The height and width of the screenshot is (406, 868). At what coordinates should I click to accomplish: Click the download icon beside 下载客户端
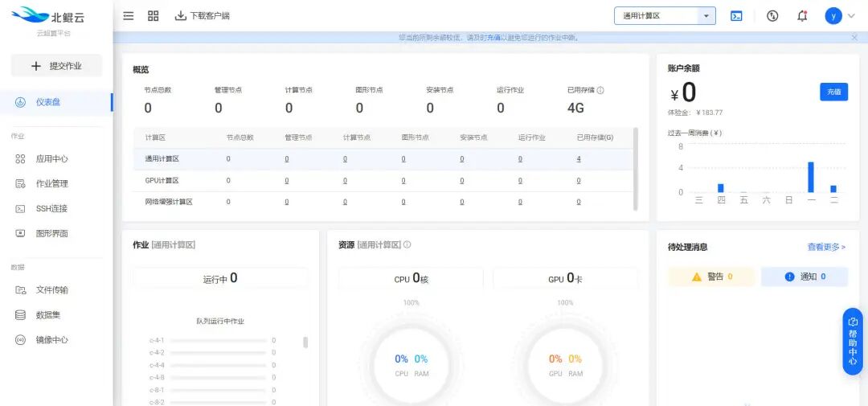pos(181,16)
